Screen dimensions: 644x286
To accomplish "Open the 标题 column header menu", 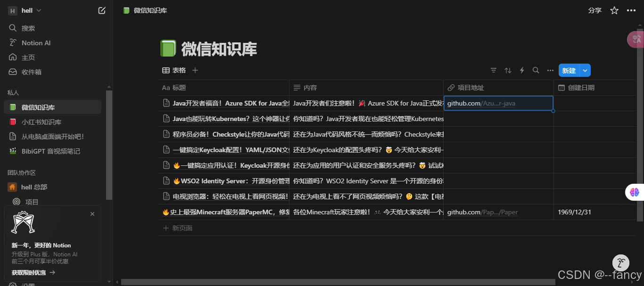I will pyautogui.click(x=224, y=88).
